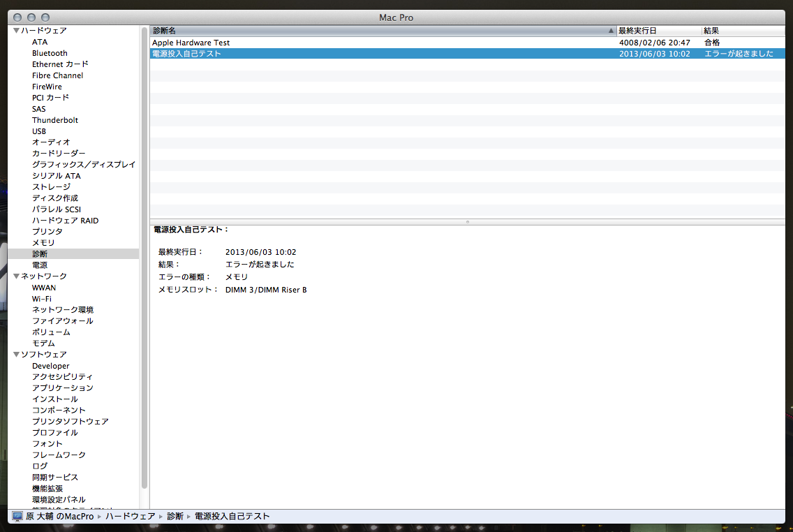The image size is (793, 532).
Task: Select Thunderbolt in the sidebar
Action: pyautogui.click(x=54, y=120)
